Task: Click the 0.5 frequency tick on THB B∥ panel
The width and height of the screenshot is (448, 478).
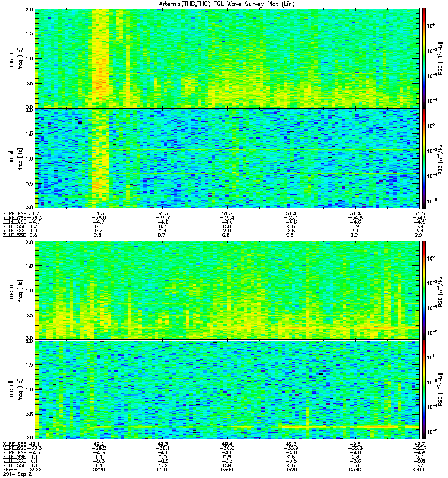Action: click(x=29, y=183)
